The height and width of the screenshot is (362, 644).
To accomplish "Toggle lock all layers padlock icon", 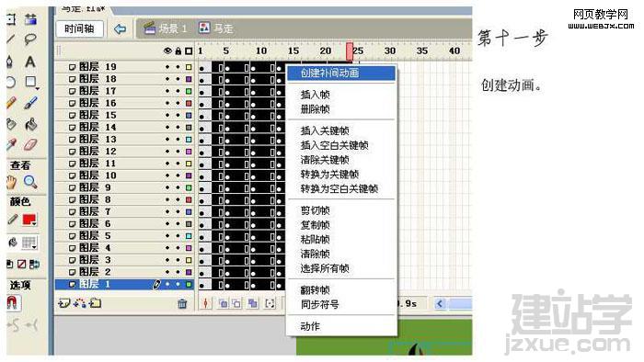I will click(x=178, y=51).
